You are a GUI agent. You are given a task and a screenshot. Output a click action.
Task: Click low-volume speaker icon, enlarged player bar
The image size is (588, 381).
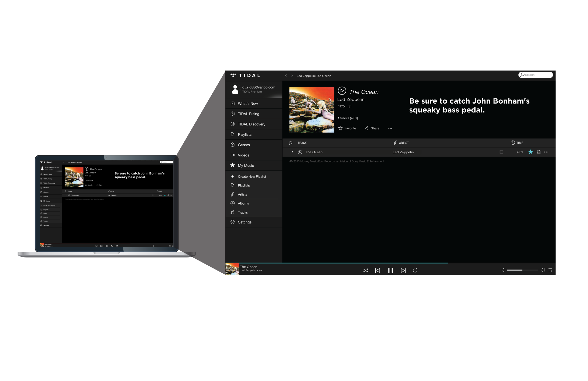click(x=503, y=270)
